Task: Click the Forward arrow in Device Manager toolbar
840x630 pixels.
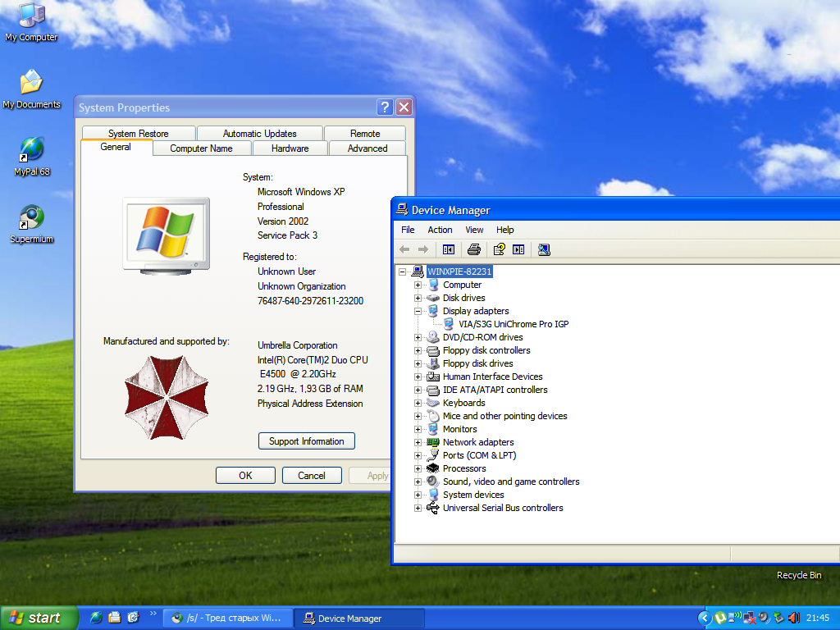Action: click(x=423, y=249)
